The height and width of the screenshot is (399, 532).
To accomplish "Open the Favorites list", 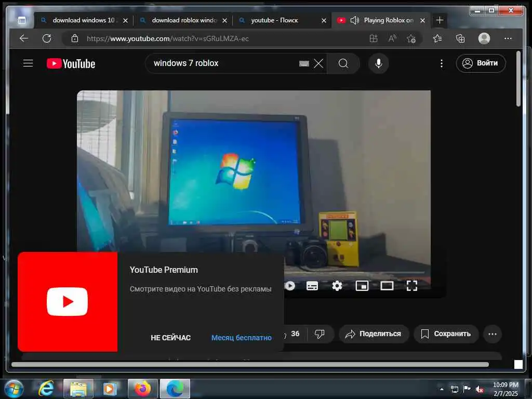I will click(x=437, y=38).
